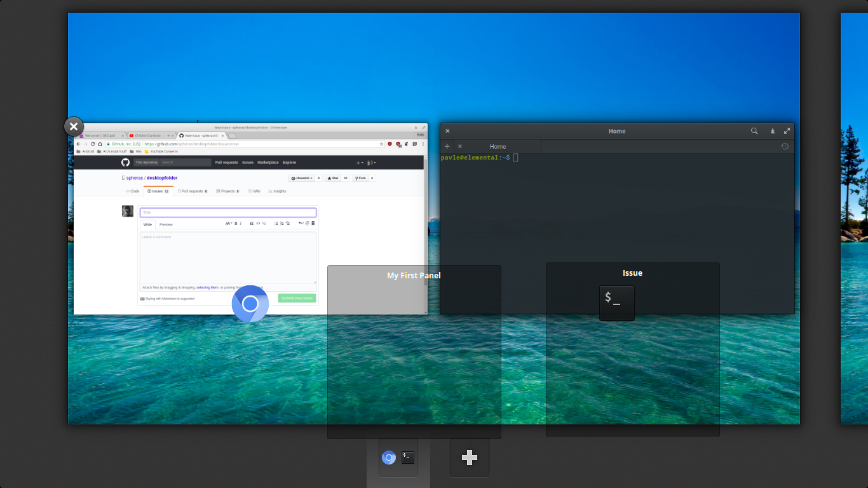This screenshot has height=488, width=868.
Task: Fork the desktopfolder repository
Action: pos(360,179)
